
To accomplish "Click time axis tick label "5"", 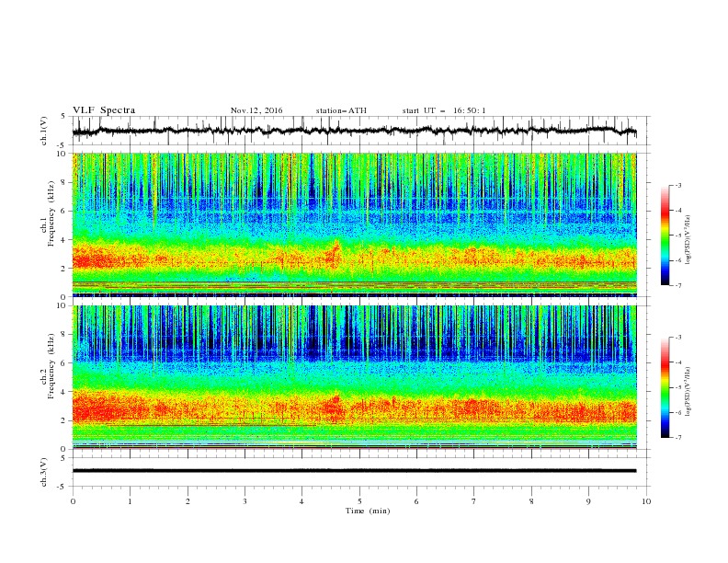I will click(359, 501).
